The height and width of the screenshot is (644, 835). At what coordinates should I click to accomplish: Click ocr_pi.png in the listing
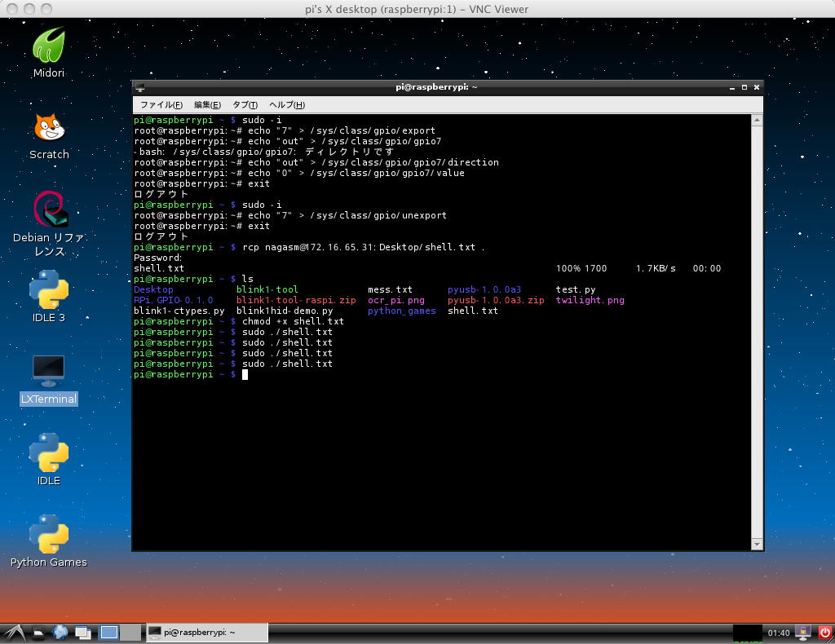point(396,300)
